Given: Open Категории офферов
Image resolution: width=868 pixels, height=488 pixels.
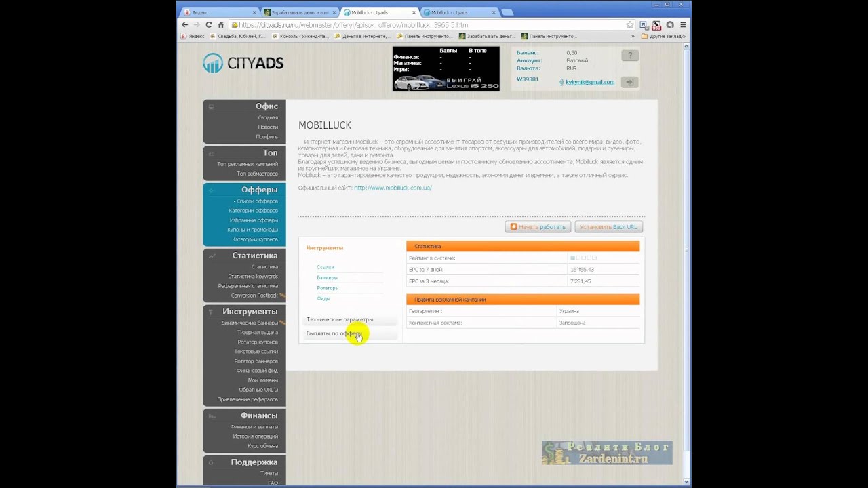Looking at the screenshot, I should click(x=254, y=211).
